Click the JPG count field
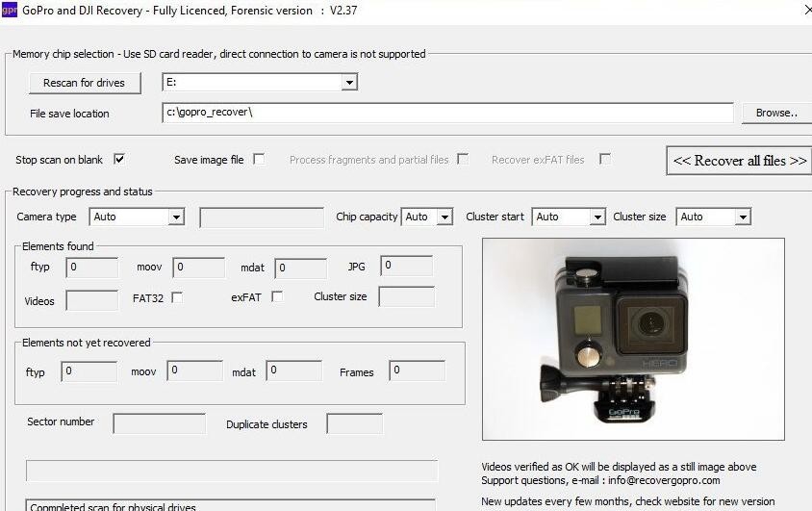The width and height of the screenshot is (812, 511). tap(407, 266)
